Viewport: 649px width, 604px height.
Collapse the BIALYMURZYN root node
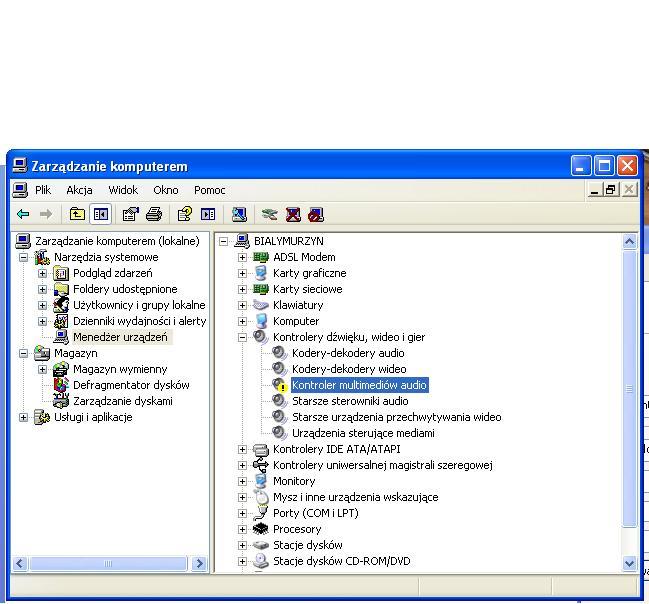click(224, 241)
